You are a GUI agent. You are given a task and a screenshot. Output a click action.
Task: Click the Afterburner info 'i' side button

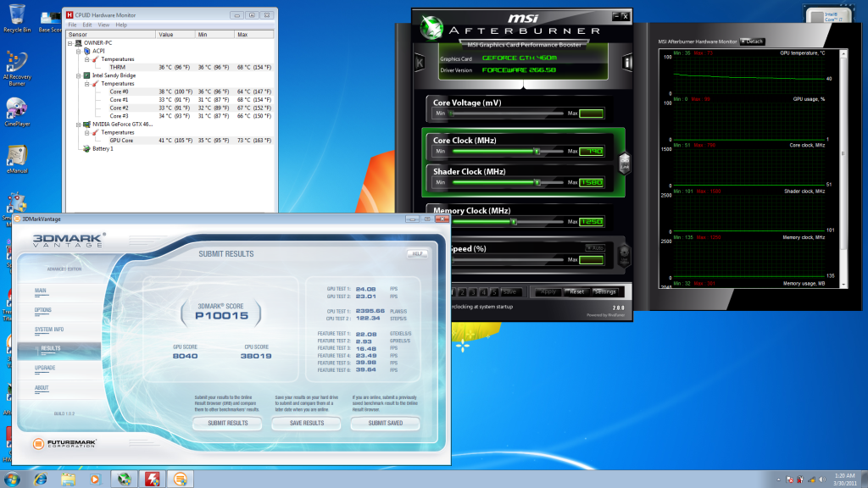click(x=627, y=63)
